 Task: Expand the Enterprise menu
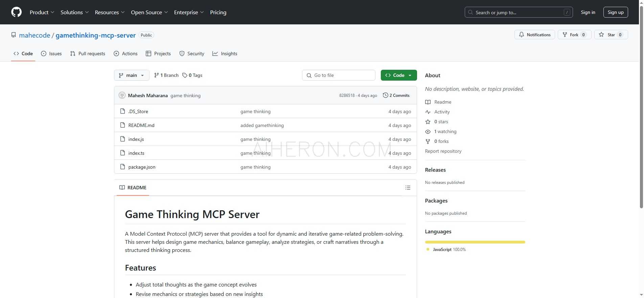[x=189, y=12]
